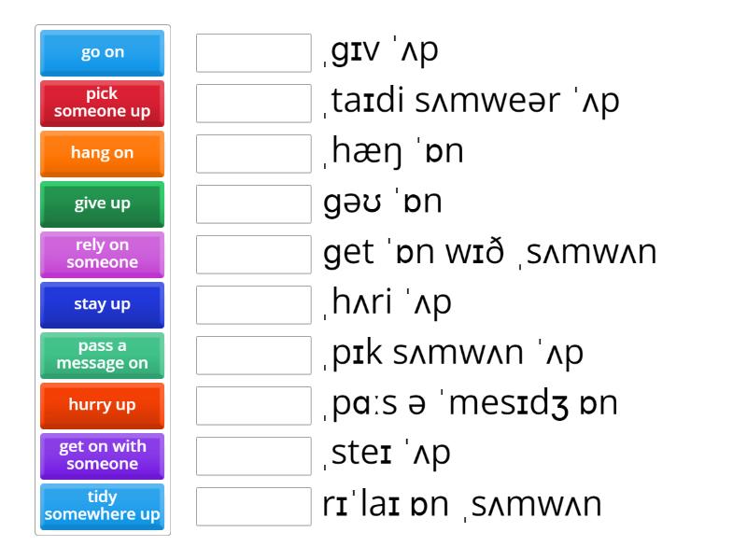Click the answer box beside ˌgɪv ˈʌp

click(x=253, y=53)
